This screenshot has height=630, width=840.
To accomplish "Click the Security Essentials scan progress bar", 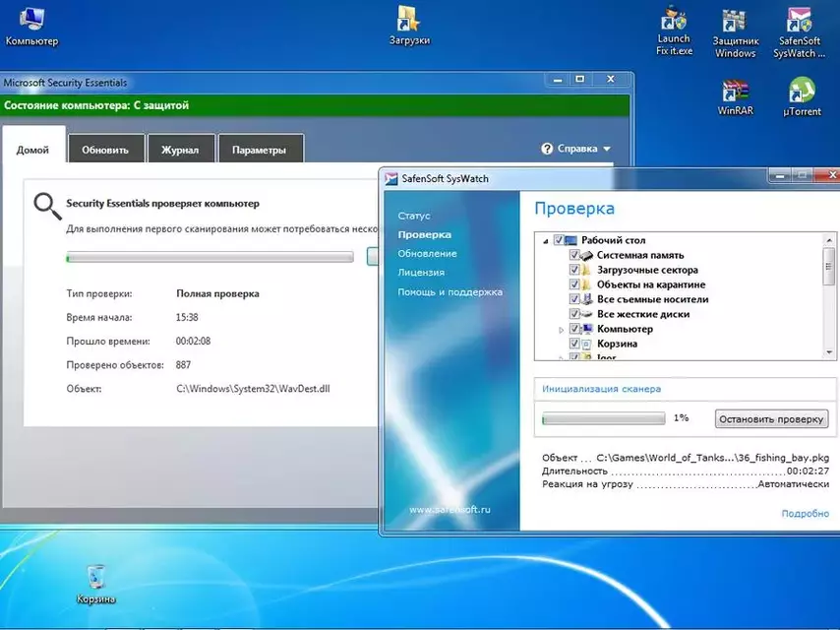I will pyautogui.click(x=210, y=257).
